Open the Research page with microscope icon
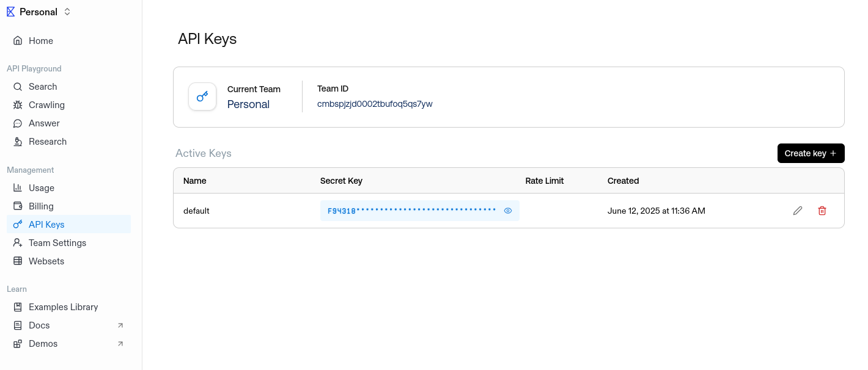The width and height of the screenshot is (868, 370). click(x=48, y=142)
